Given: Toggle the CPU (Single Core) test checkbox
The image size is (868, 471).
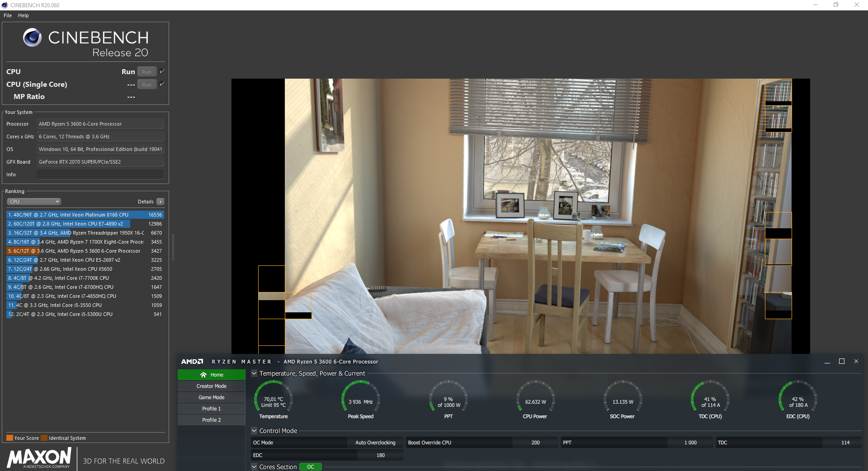Looking at the screenshot, I should point(162,84).
